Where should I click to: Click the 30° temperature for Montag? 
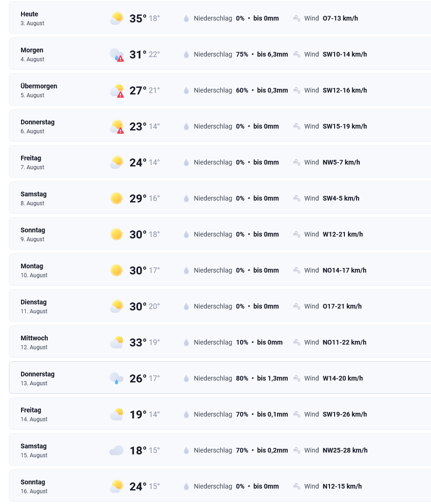pos(138,270)
